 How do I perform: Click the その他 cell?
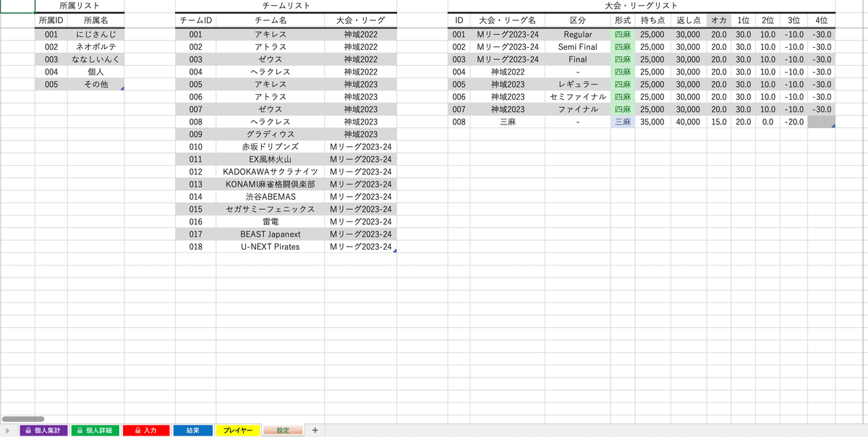pyautogui.click(x=96, y=84)
